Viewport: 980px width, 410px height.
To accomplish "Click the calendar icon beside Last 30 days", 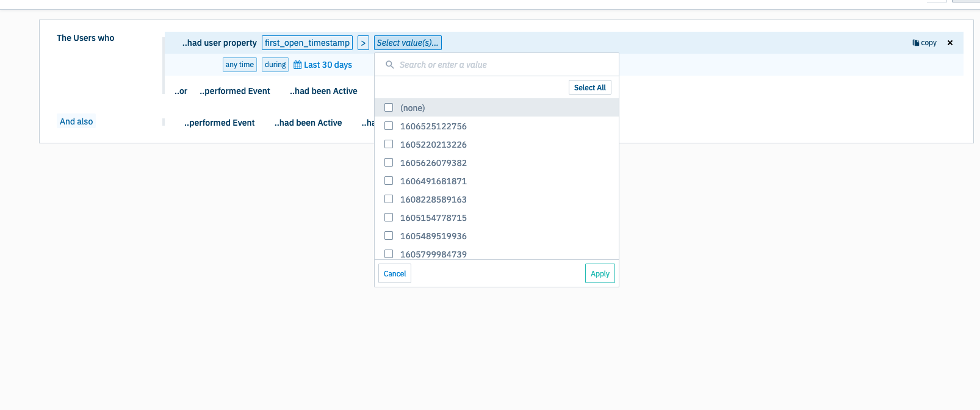I will pyautogui.click(x=298, y=65).
